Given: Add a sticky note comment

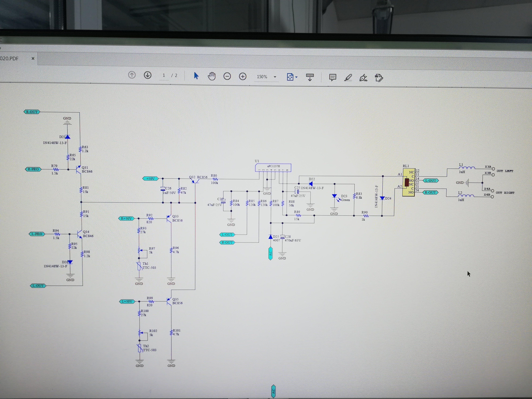Looking at the screenshot, I should (x=333, y=77).
